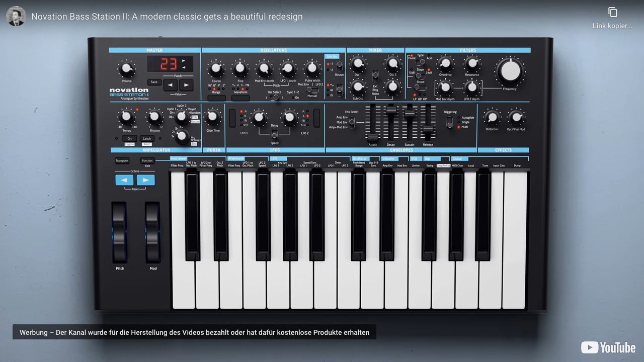Viewport: 644px width, 362px height.
Task: Click the Attack envelope fader
Action: (x=373, y=137)
